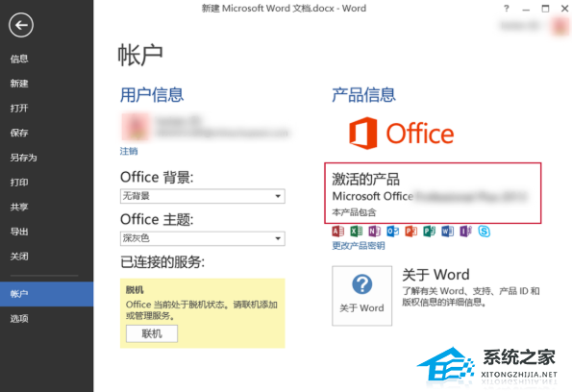572x392 pixels.
Task: Maximize the Word window
Action: pos(545,9)
